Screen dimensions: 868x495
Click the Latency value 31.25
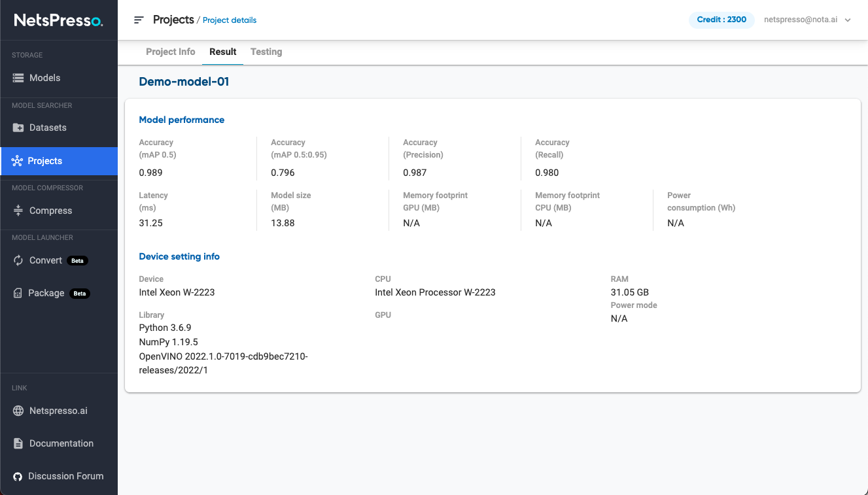pyautogui.click(x=150, y=223)
